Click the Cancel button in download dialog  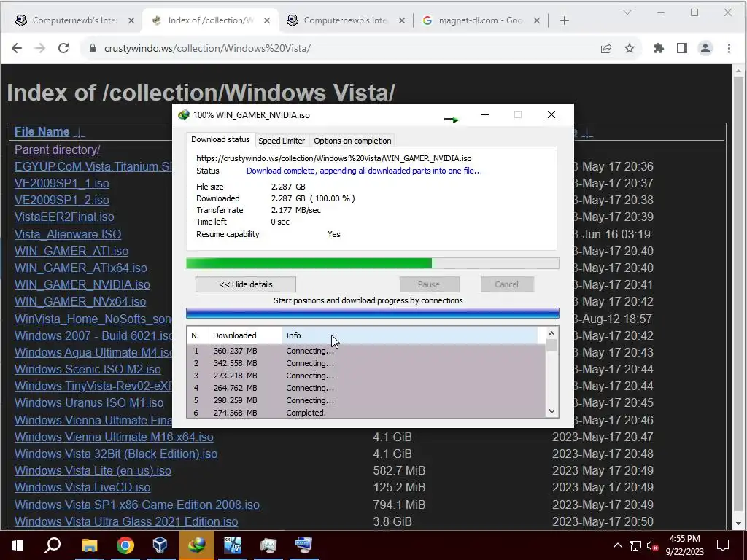click(x=506, y=284)
